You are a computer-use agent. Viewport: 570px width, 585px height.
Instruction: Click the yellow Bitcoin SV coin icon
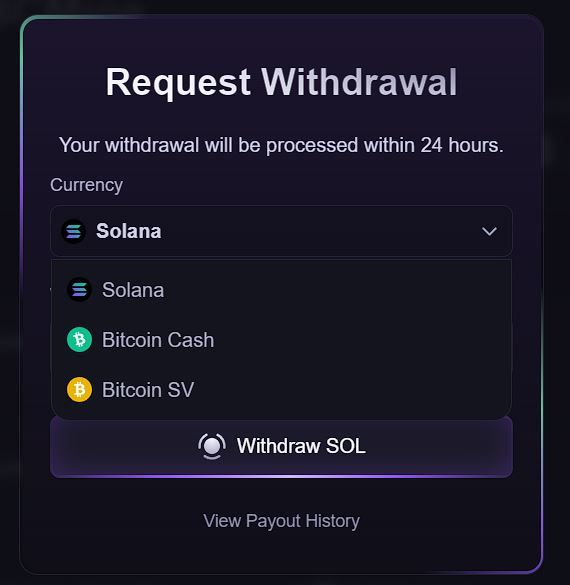click(x=79, y=390)
